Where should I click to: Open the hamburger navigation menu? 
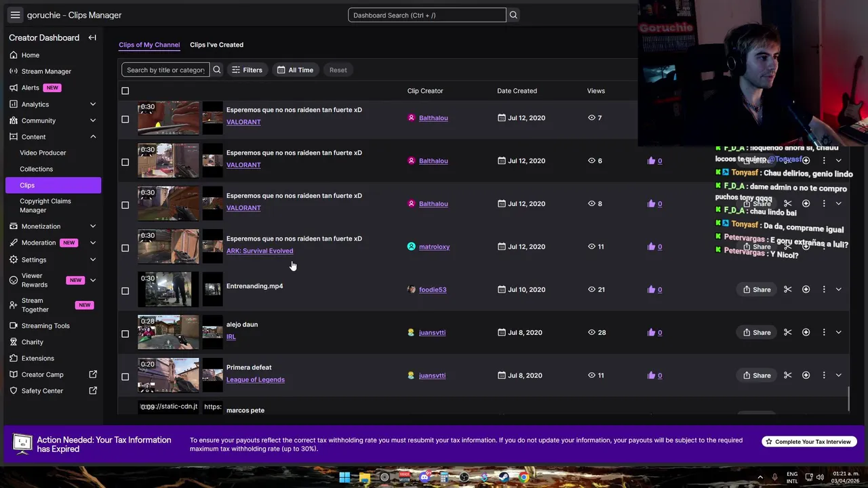click(x=15, y=15)
